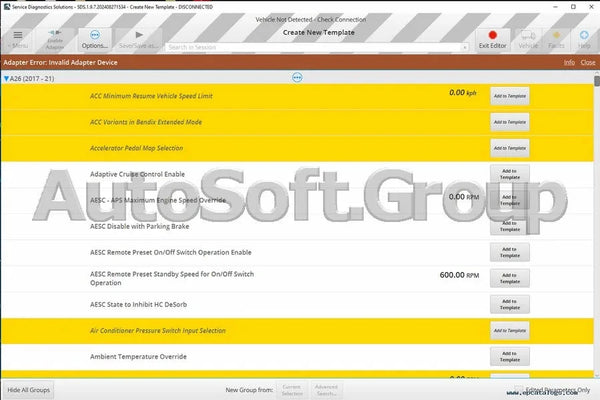The image size is (600, 400).
Task: Open the hamburger Menu button
Action: pyautogui.click(x=18, y=39)
